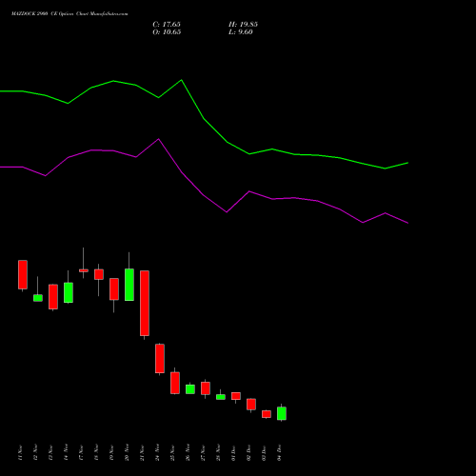Viewport: 476px width, 476px height.
Task: Click the small green candle for 12 Nov
Action: coord(38,298)
